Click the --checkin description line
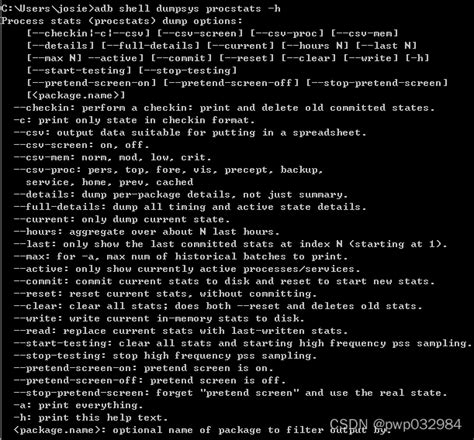Image resolution: width=474 pixels, height=440 pixels. coord(224,108)
